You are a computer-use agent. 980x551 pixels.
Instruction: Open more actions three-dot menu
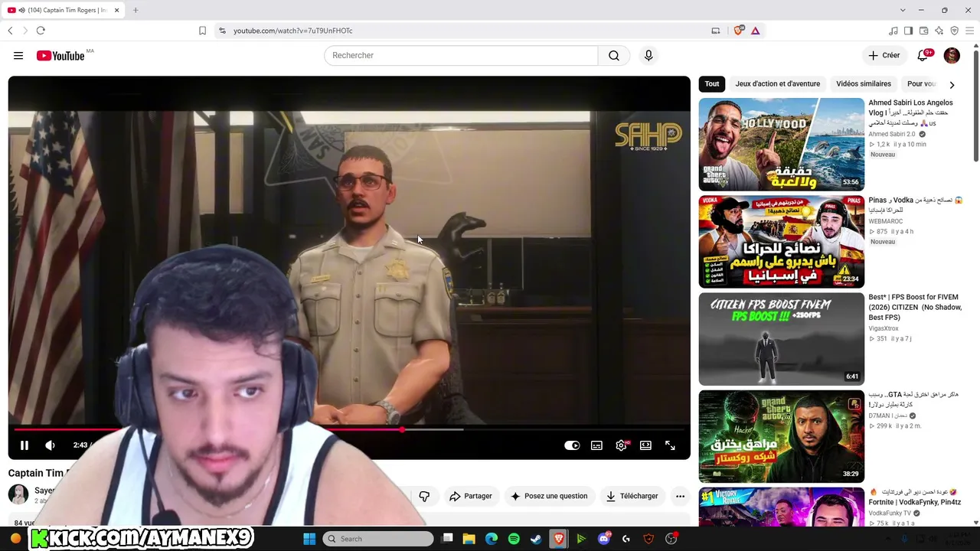click(x=680, y=496)
